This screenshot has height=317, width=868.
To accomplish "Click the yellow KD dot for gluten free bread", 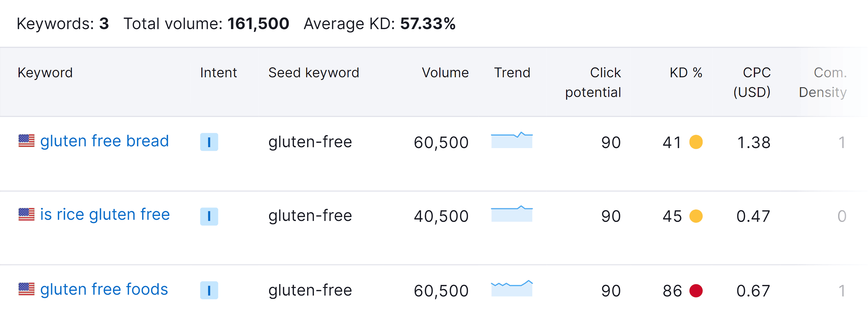I will tap(696, 142).
